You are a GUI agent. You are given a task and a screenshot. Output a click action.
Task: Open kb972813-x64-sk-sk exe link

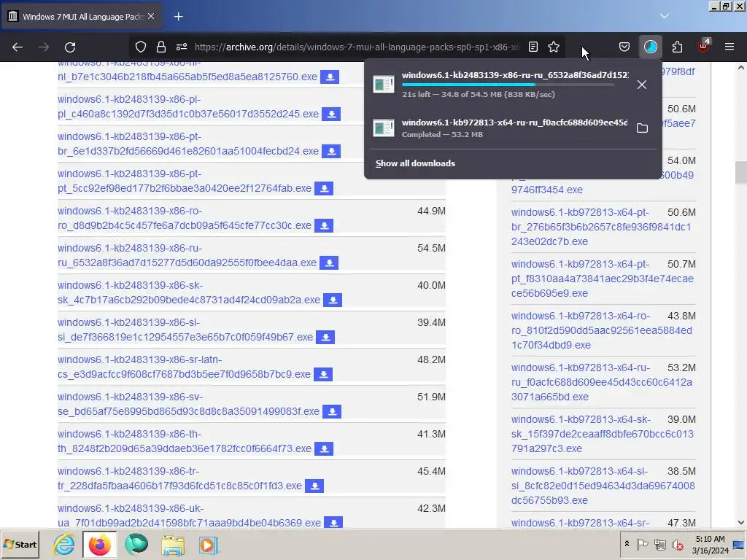tap(602, 434)
